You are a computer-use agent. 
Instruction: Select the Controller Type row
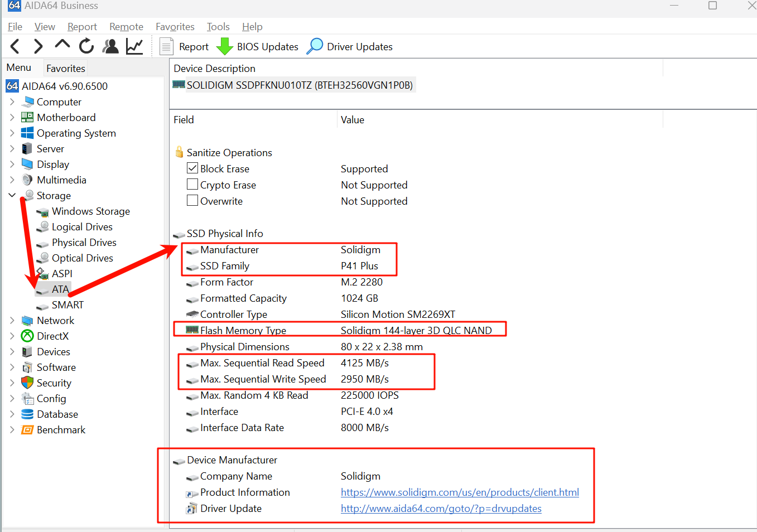pyautogui.click(x=320, y=315)
